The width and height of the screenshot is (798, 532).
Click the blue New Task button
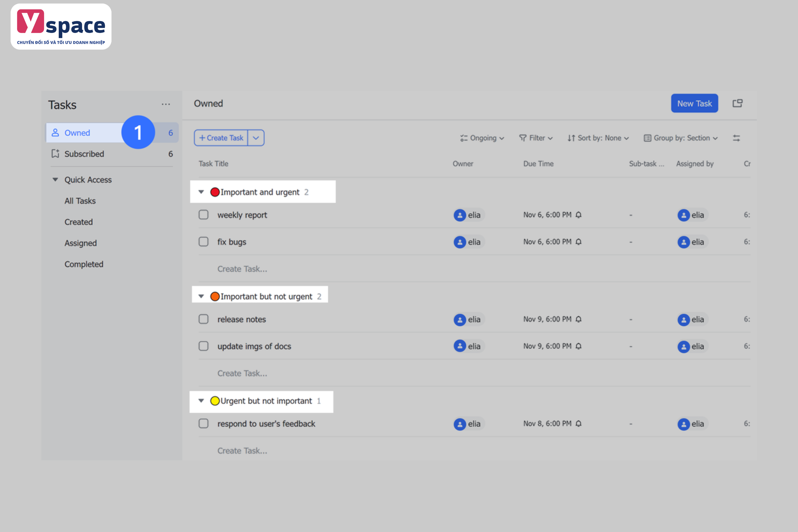(695, 103)
